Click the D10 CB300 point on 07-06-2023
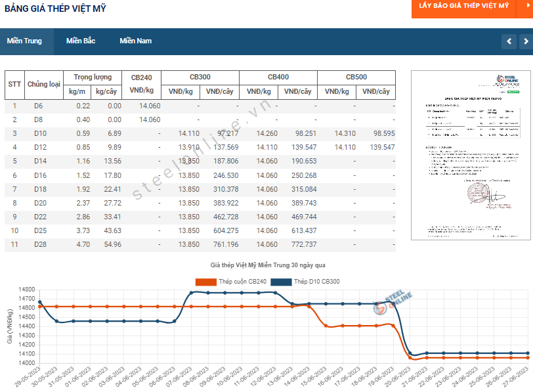Viewport: 533px width, 392px height. [192, 293]
